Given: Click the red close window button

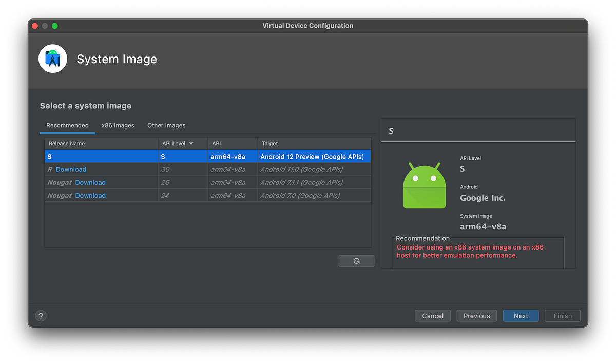Looking at the screenshot, I should tap(35, 26).
